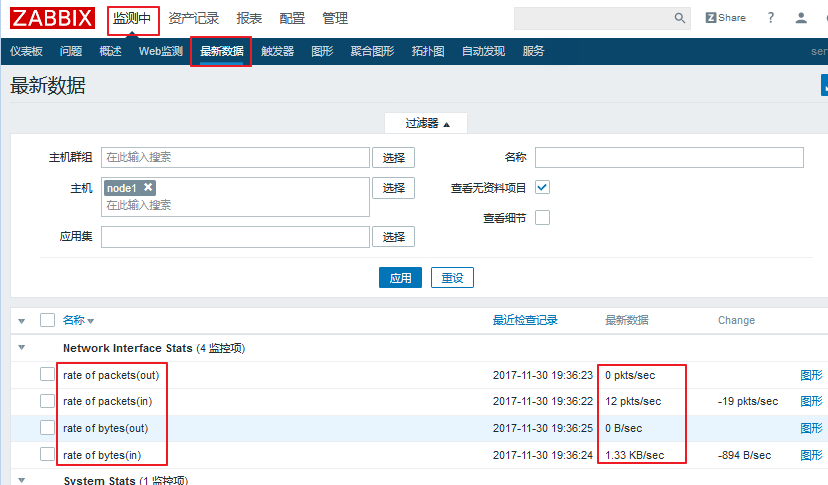Enable 查看细节 checkbox
Screen dimensions: 828x485
[x=543, y=217]
